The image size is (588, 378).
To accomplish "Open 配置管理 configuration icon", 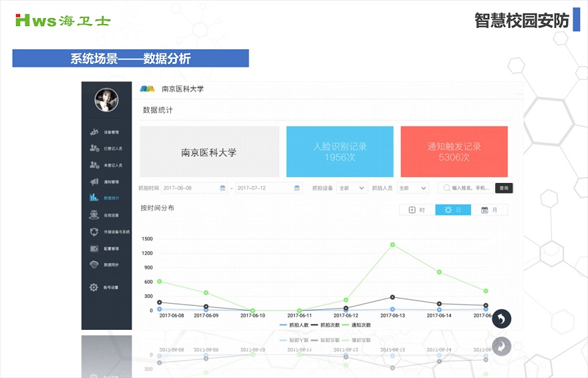I will (94, 248).
